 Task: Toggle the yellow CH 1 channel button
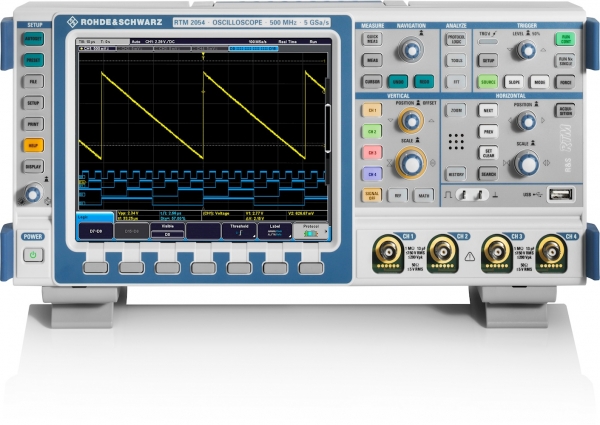tap(372, 110)
